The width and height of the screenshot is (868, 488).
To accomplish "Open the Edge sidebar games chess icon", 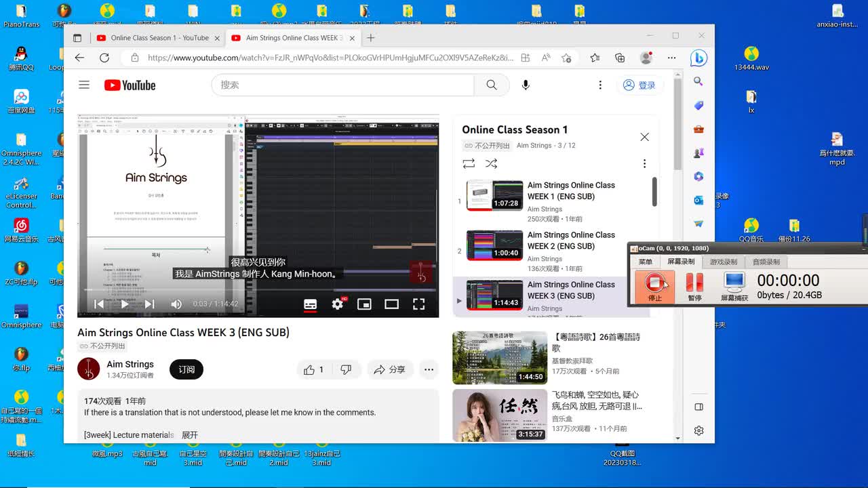I will pos(698,152).
